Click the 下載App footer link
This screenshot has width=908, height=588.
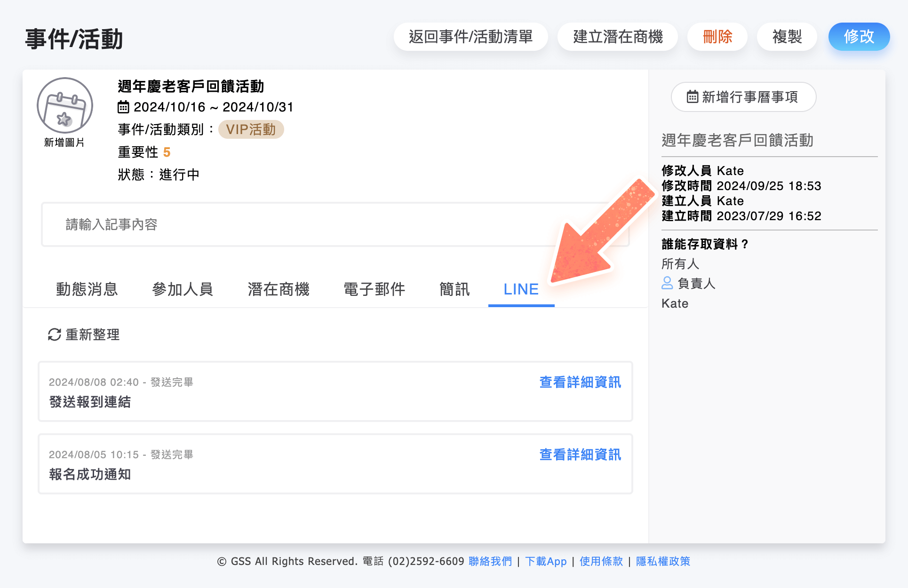coord(545,561)
